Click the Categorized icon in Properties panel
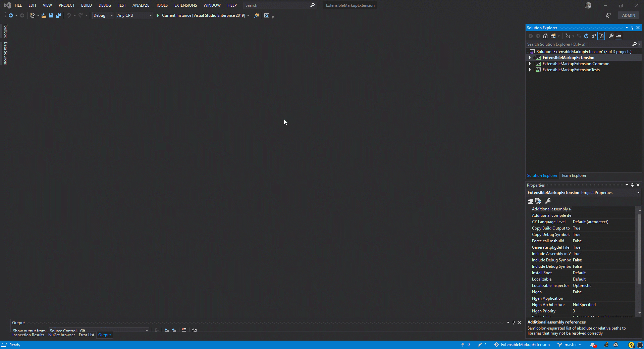644x349 pixels. coord(530,201)
